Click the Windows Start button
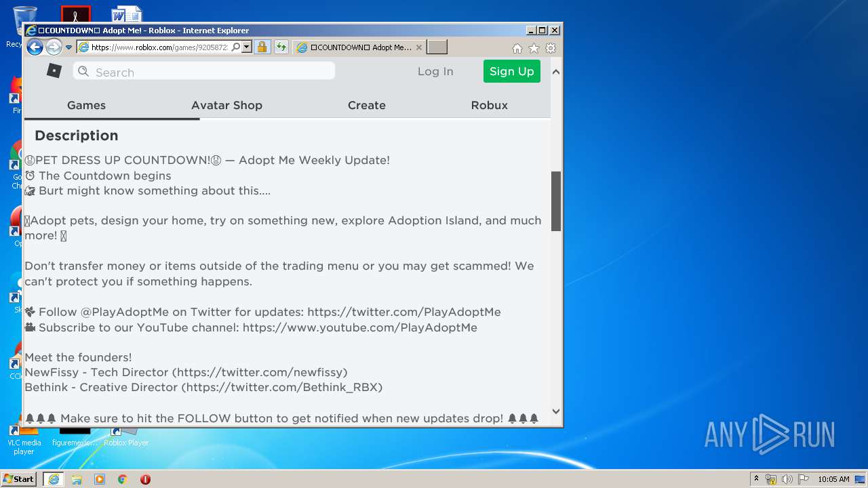Viewport: 868px width, 488px height. [18, 479]
